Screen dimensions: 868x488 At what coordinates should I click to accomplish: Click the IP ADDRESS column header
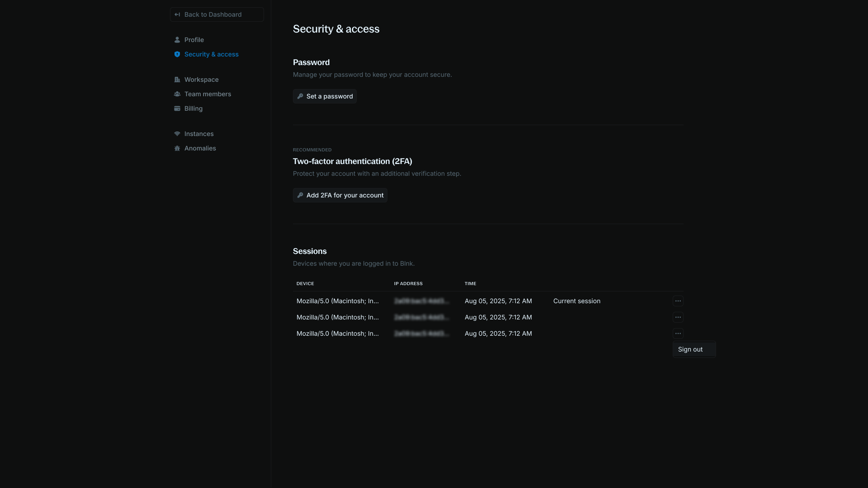tap(408, 283)
